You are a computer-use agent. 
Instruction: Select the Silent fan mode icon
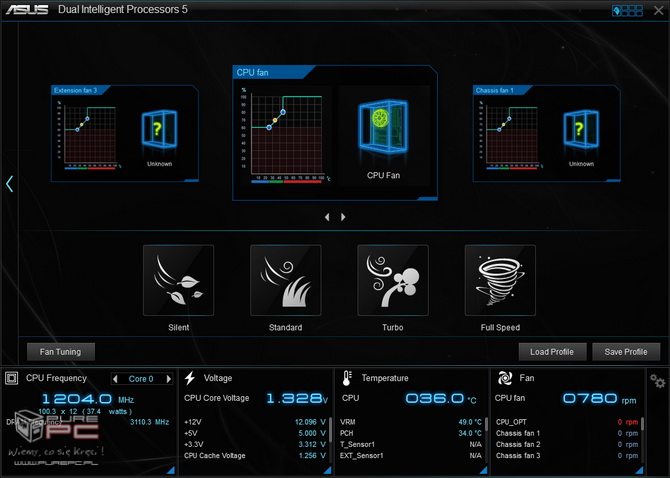[179, 280]
